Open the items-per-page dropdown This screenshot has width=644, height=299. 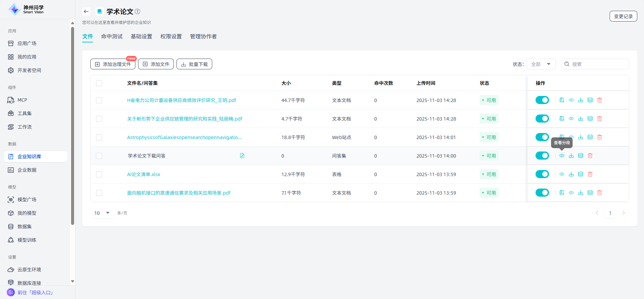[102, 213]
